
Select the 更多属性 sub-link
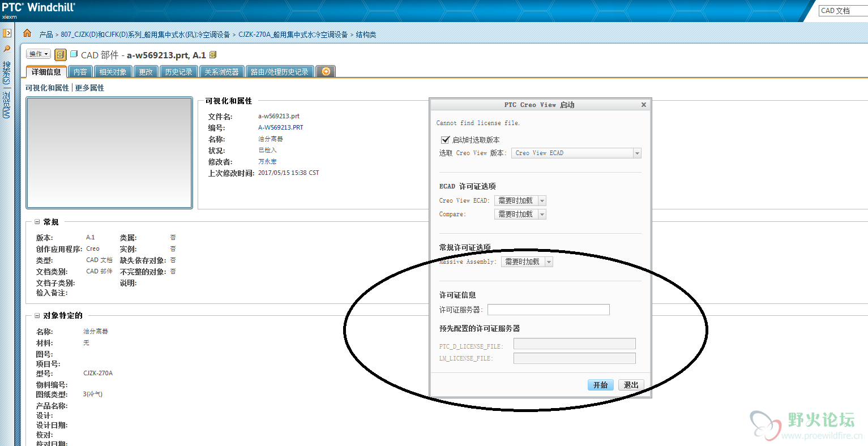coord(89,88)
